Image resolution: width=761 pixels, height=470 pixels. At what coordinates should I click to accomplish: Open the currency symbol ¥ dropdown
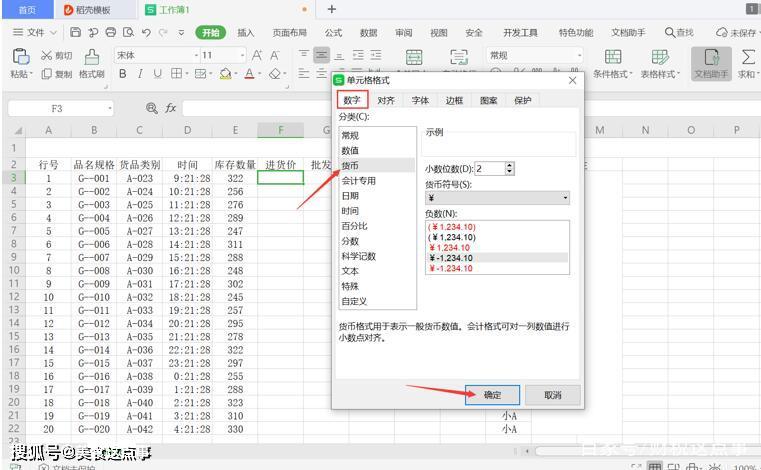(565, 198)
